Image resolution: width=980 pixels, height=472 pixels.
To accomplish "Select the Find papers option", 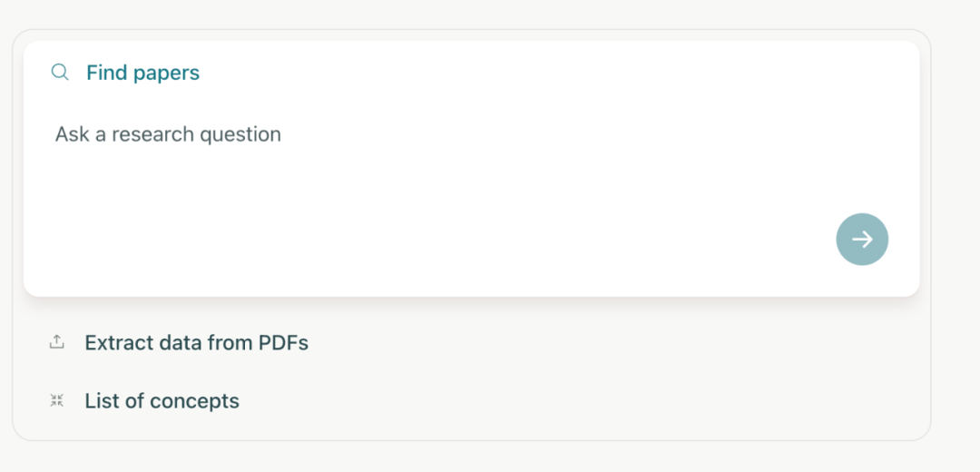I will tap(125, 73).
